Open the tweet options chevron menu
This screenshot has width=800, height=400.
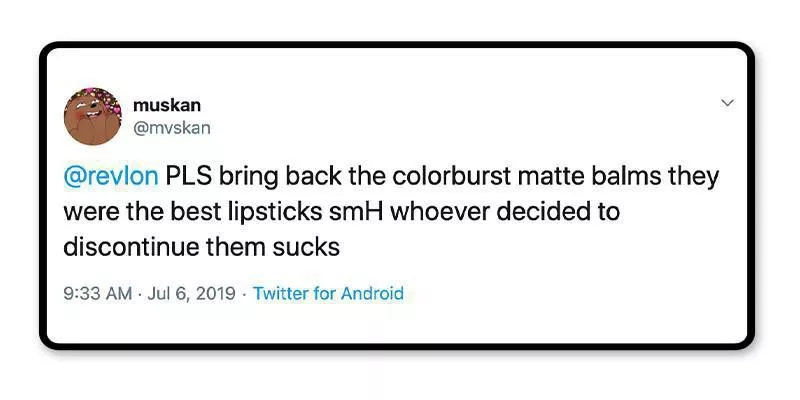tap(727, 102)
